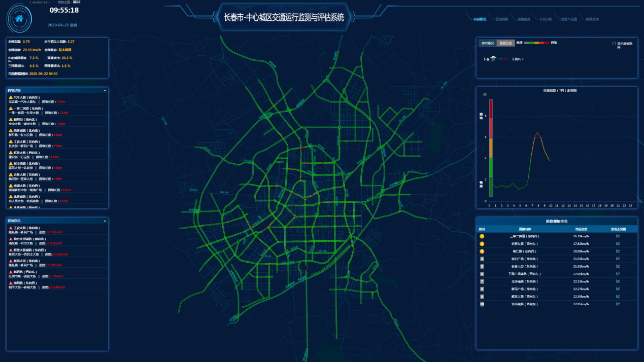This screenshot has width=644, height=362.
Task: Go to the 数据查询 navigation tab
Action: click(592, 19)
